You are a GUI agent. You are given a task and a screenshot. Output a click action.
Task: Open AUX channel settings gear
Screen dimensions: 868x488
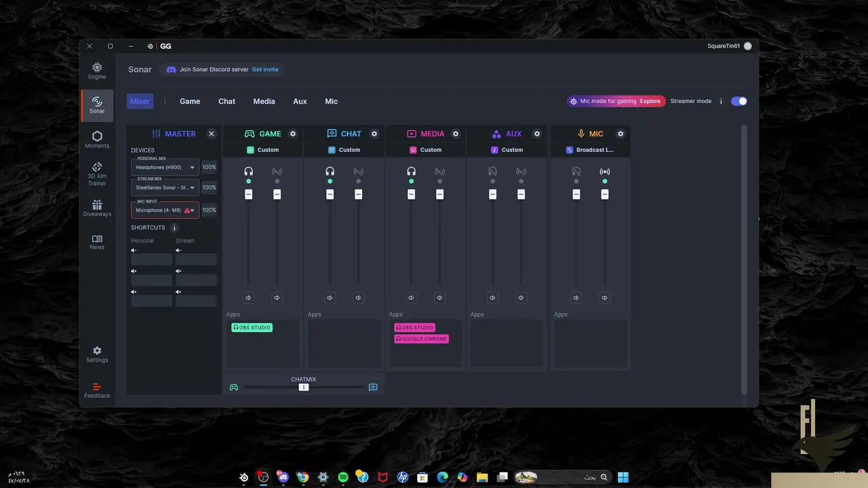[537, 134]
